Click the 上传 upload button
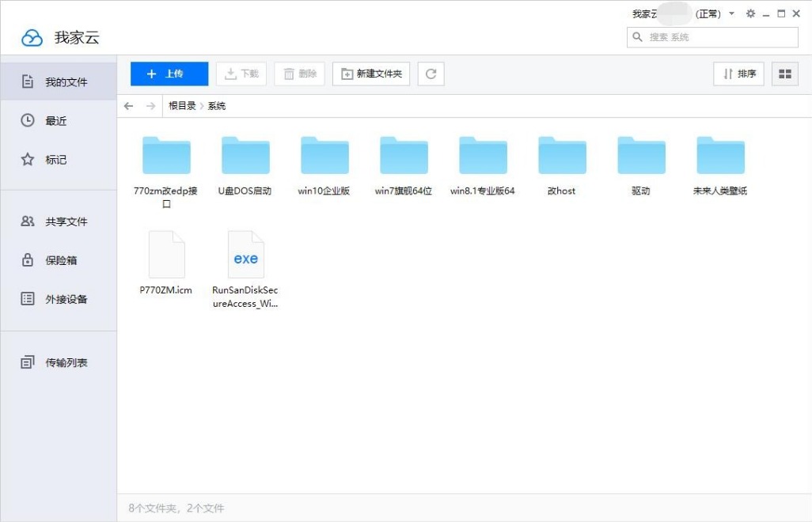 [x=169, y=74]
